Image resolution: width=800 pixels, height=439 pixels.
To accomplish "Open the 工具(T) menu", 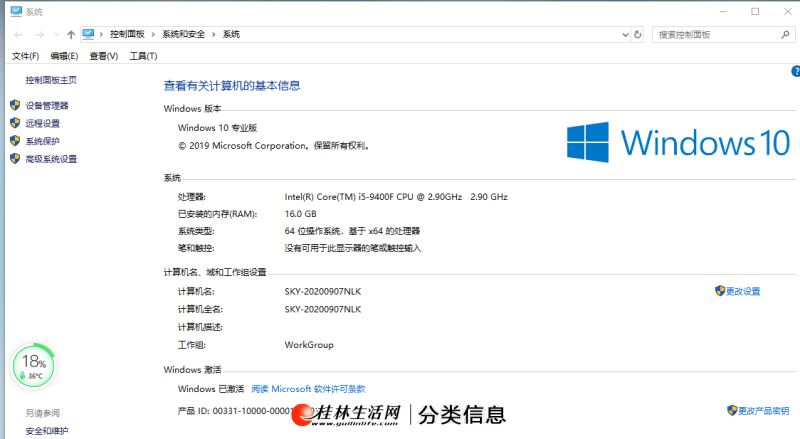I will point(143,56).
